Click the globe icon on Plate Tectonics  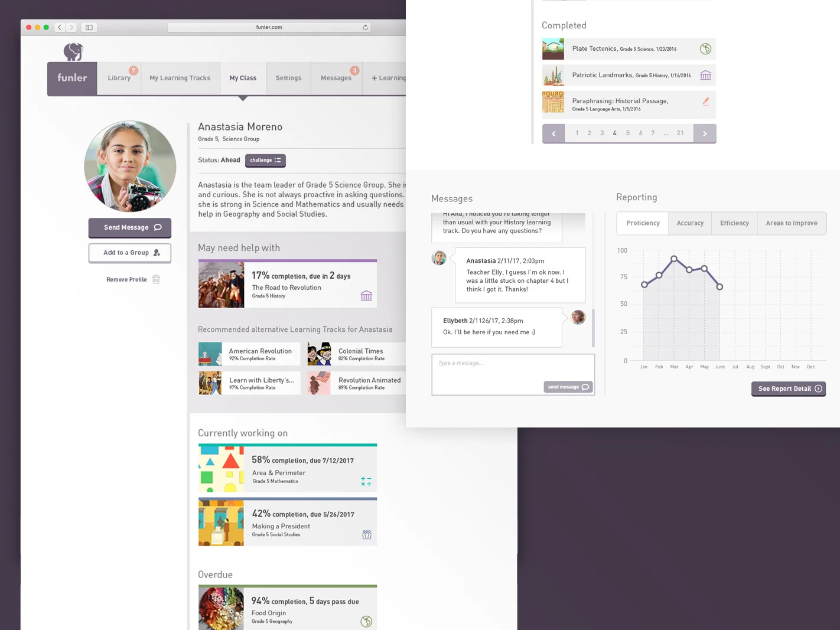(705, 49)
